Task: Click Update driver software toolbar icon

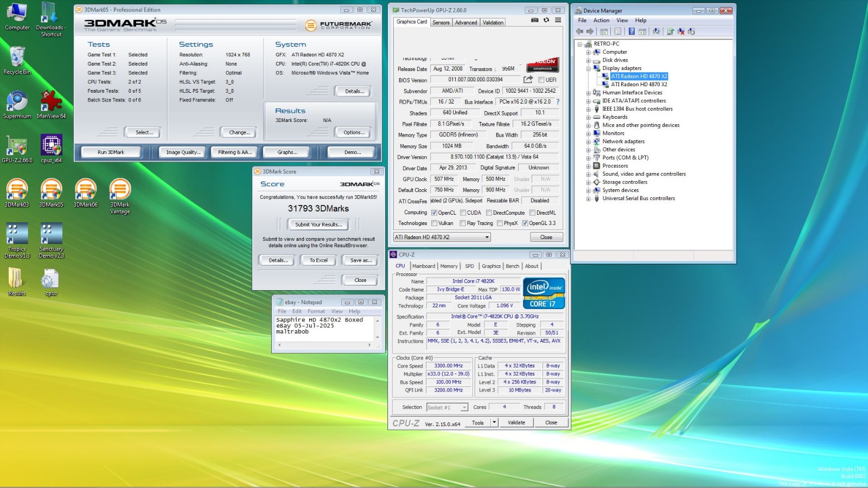Action: pos(671,31)
